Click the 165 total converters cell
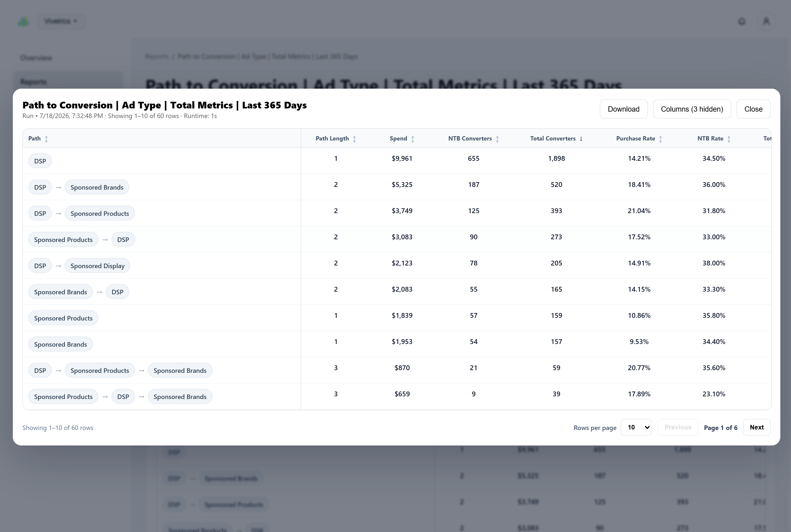791x532 pixels. pos(556,290)
